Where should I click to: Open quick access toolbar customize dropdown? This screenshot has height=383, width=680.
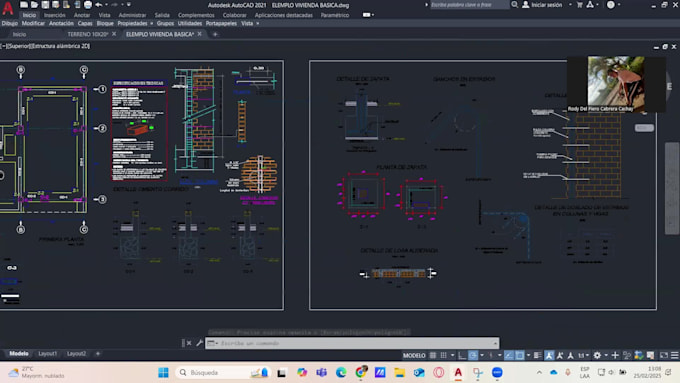click(129, 5)
